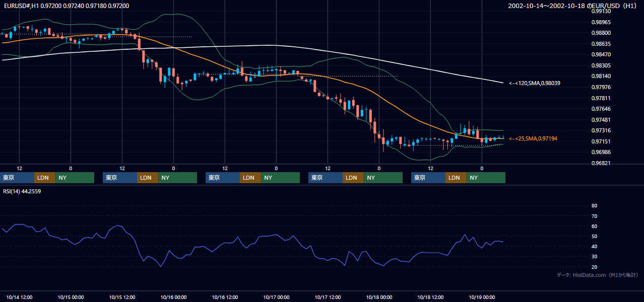Click the 10/15 12:00 date label
Viewport: 644px width, 302px height.
click(122, 297)
